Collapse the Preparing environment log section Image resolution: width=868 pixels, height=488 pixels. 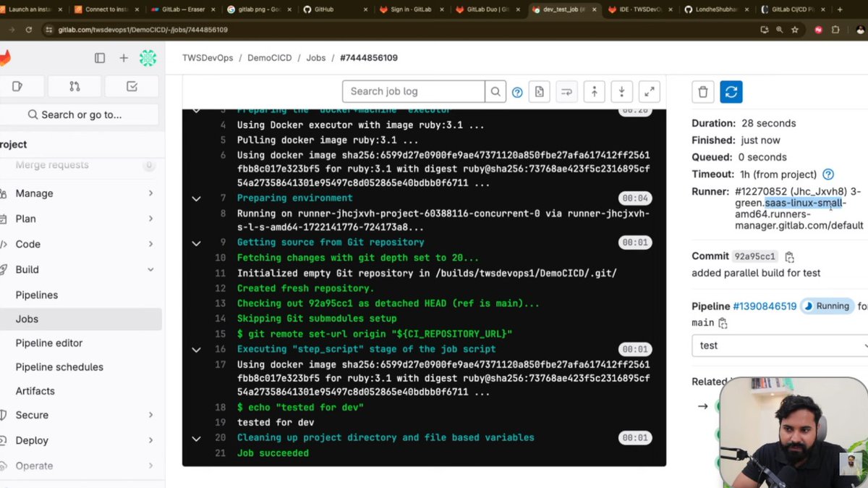coord(196,198)
